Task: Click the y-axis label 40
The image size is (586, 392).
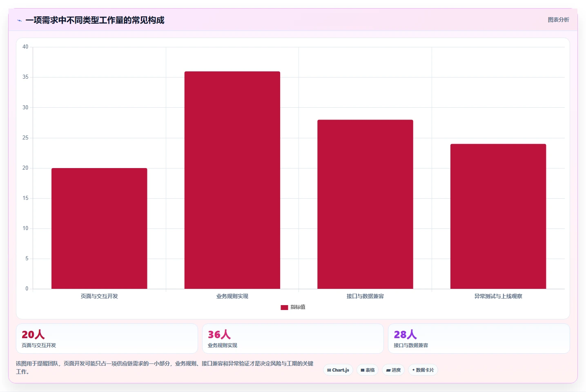Action: point(25,47)
